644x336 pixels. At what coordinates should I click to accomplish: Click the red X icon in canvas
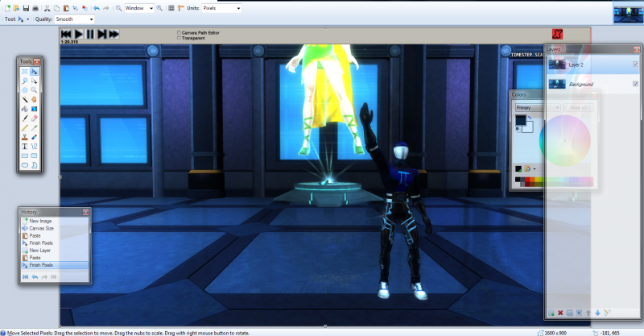(x=557, y=34)
